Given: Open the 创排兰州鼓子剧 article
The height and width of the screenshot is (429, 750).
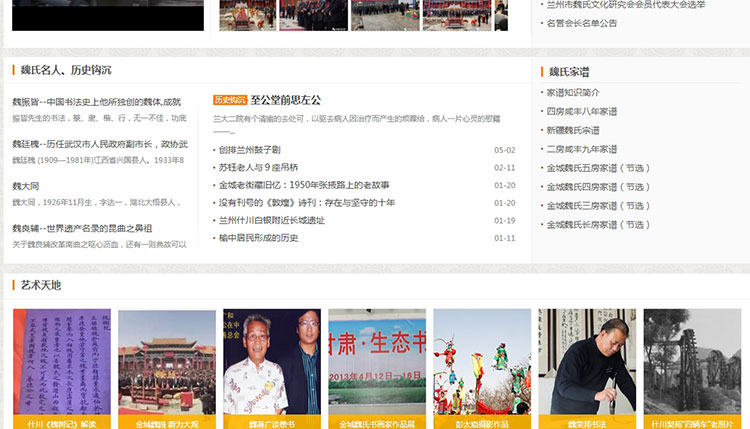Looking at the screenshot, I should (x=249, y=150).
